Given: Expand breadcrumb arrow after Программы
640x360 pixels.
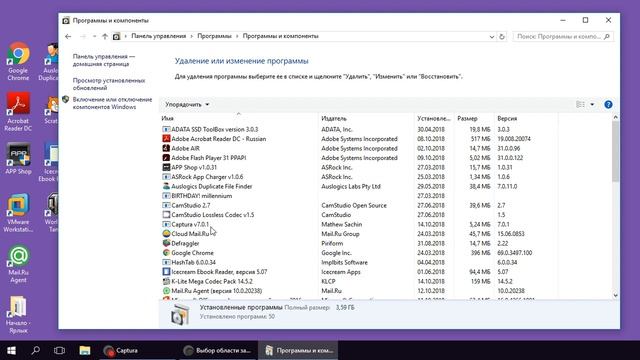Looking at the screenshot, I should coord(237,36).
